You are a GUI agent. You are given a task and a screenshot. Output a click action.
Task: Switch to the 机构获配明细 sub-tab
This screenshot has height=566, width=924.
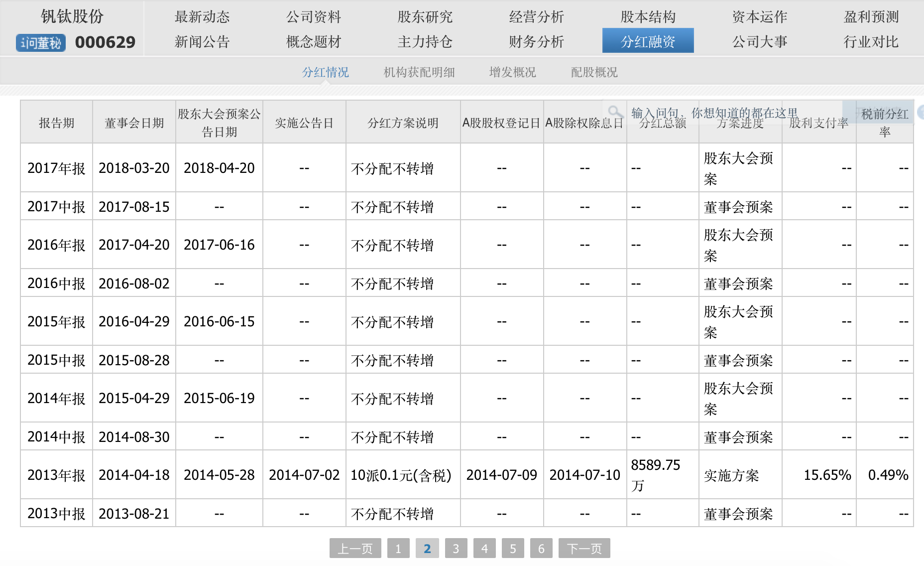click(x=419, y=72)
